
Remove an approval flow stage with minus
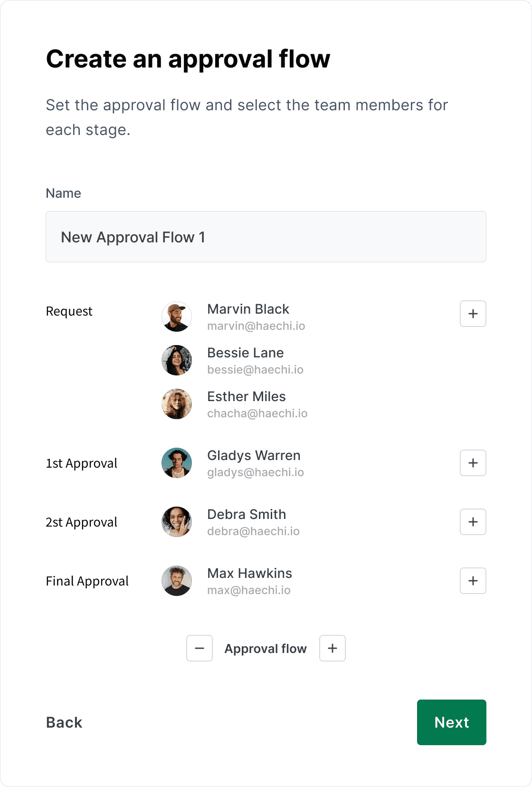[199, 648]
